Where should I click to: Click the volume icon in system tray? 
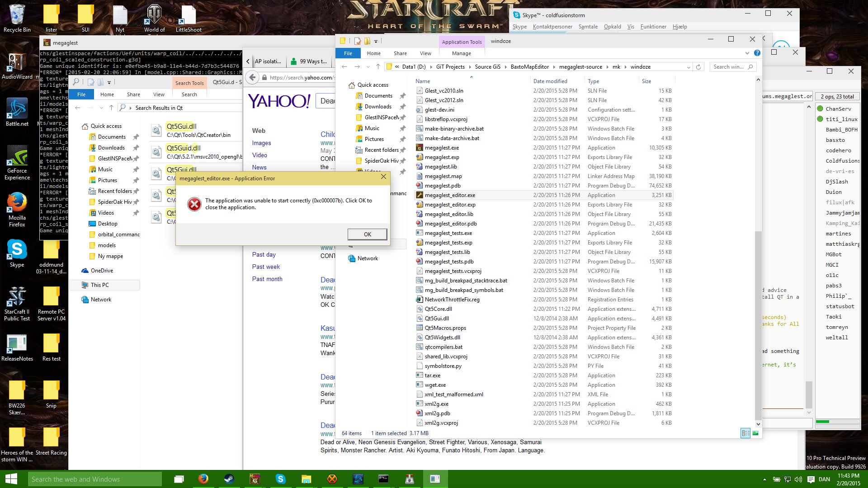click(x=798, y=479)
